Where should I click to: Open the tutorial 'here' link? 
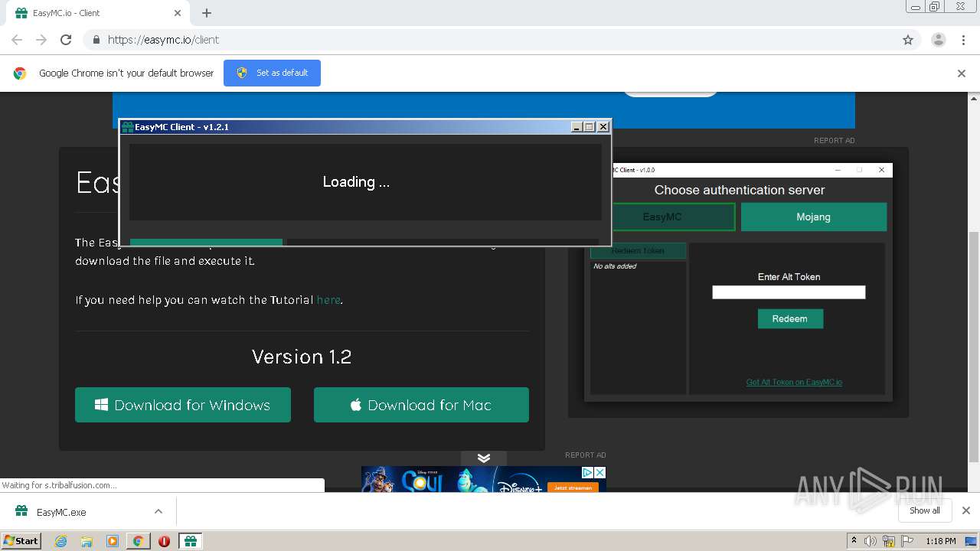point(328,300)
